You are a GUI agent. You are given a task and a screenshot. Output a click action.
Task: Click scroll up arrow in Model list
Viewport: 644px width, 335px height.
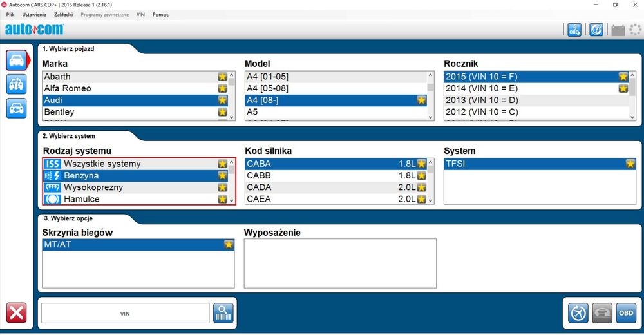pyautogui.click(x=430, y=75)
